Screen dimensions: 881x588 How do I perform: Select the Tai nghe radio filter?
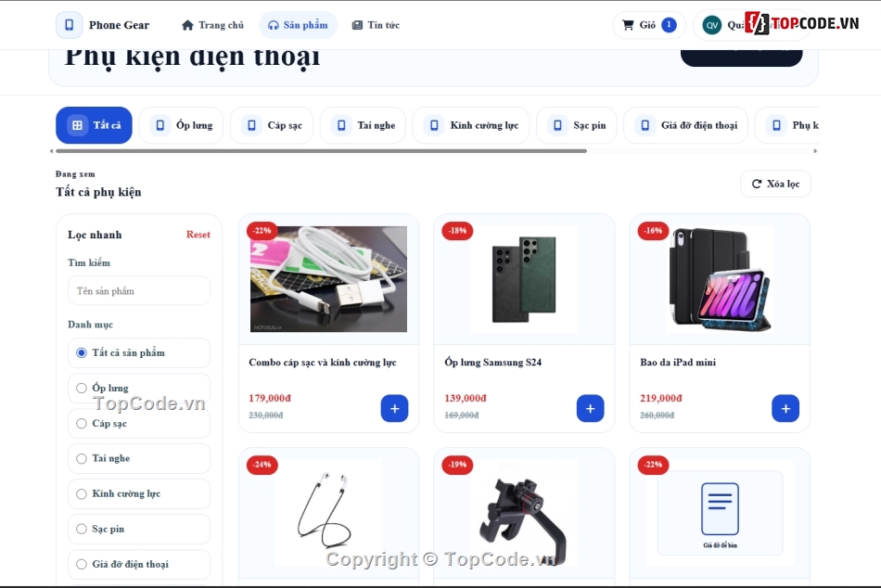pyautogui.click(x=82, y=459)
